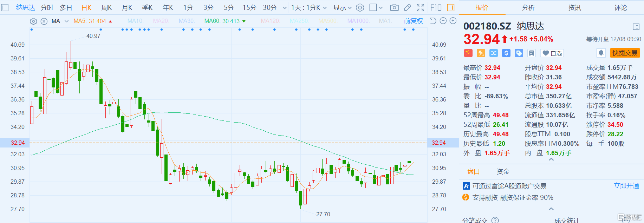The height and width of the screenshot is (223, 644).
Task: Zoom out the chart with minus icon
Action: point(443,21)
